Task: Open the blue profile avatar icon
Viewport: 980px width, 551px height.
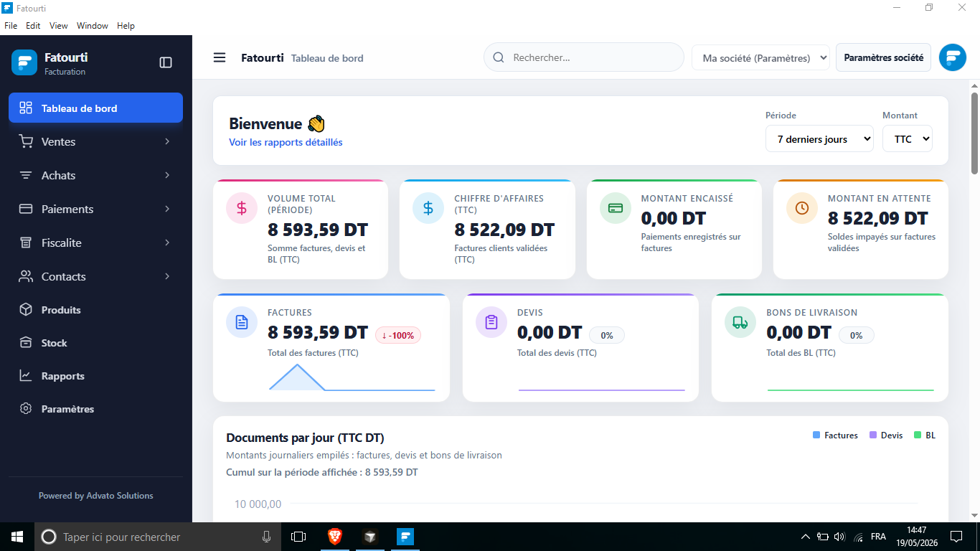Action: (x=953, y=57)
